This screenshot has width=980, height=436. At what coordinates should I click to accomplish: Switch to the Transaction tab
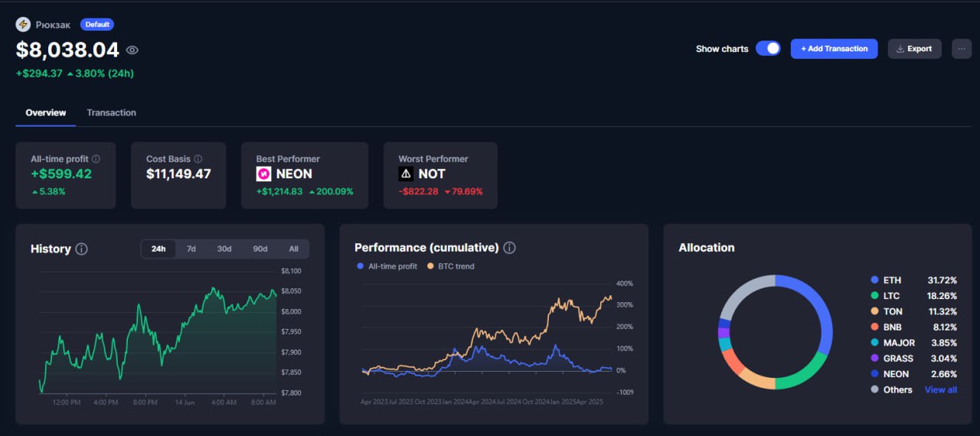click(112, 112)
